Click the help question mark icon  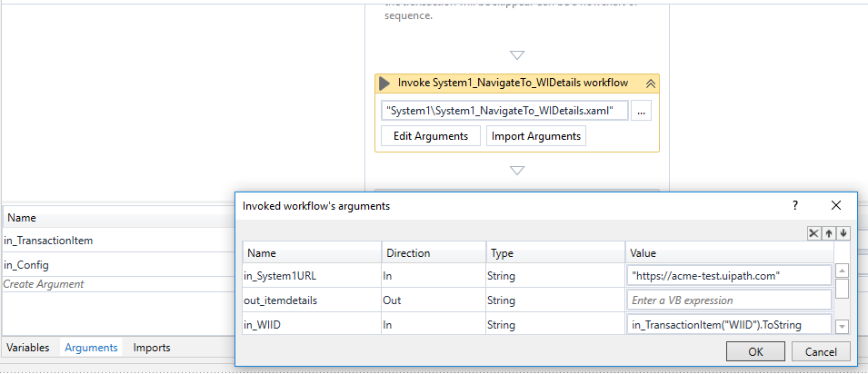795,206
